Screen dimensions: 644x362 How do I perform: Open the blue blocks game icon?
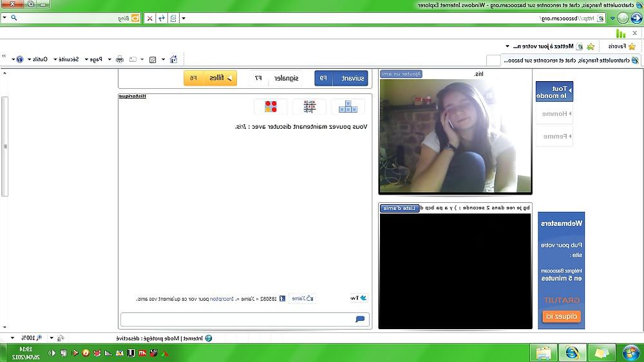point(348,106)
